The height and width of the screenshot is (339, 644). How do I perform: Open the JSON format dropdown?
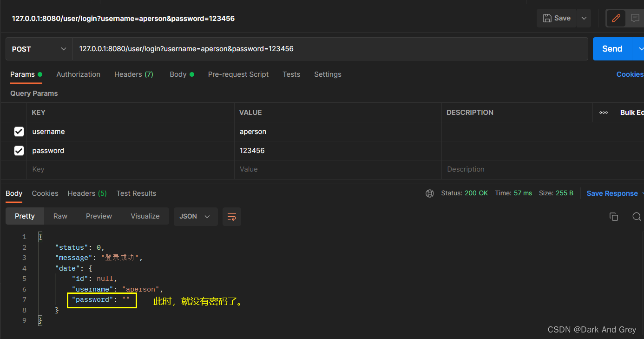[x=196, y=217]
